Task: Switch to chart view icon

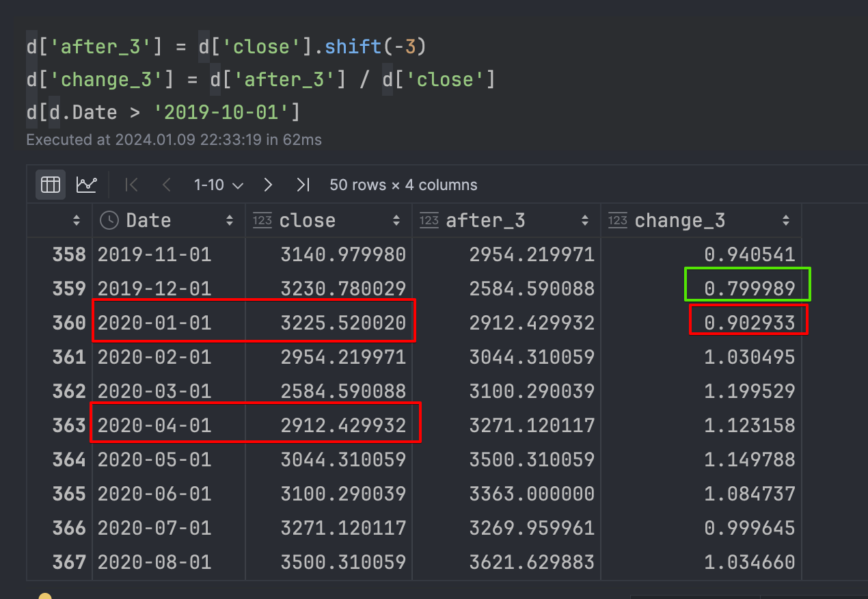Action: [86, 185]
